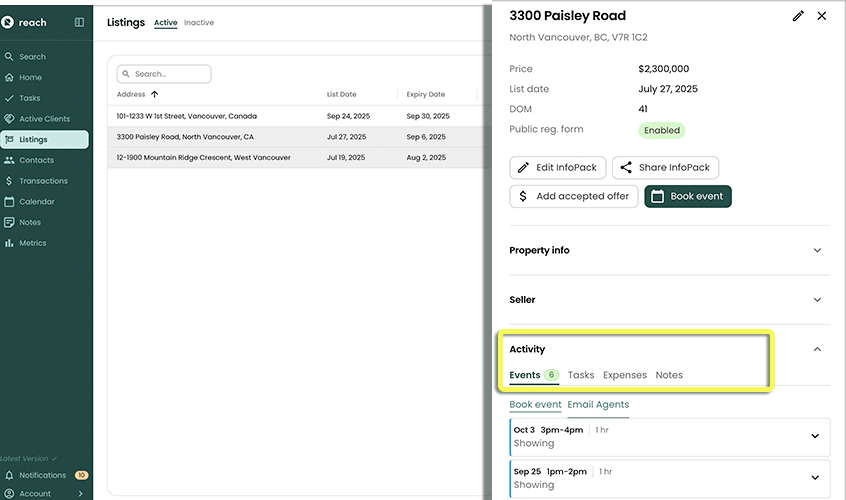Open the Calendar sidebar item
The height and width of the screenshot is (500, 846).
click(37, 202)
